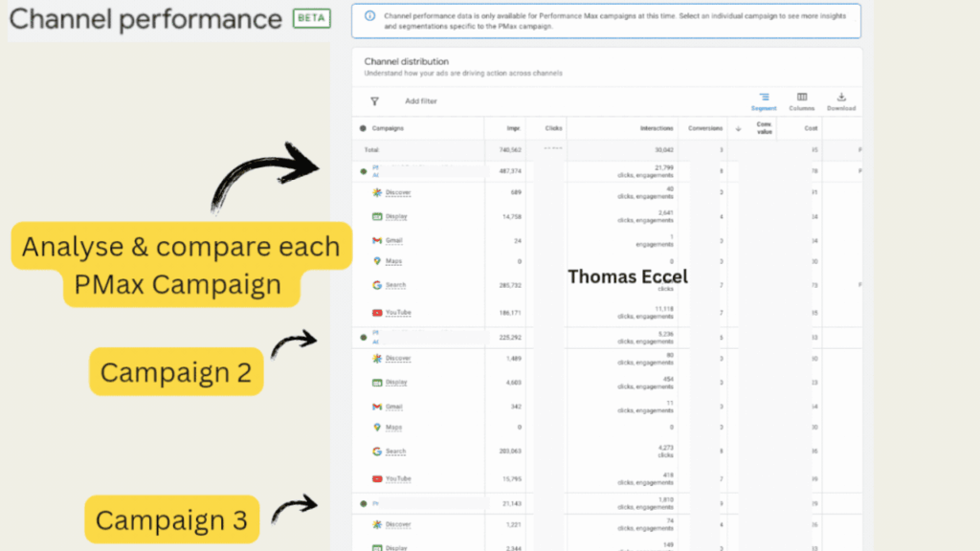The width and height of the screenshot is (980, 551).
Task: Click the Download icon
Action: point(841,97)
